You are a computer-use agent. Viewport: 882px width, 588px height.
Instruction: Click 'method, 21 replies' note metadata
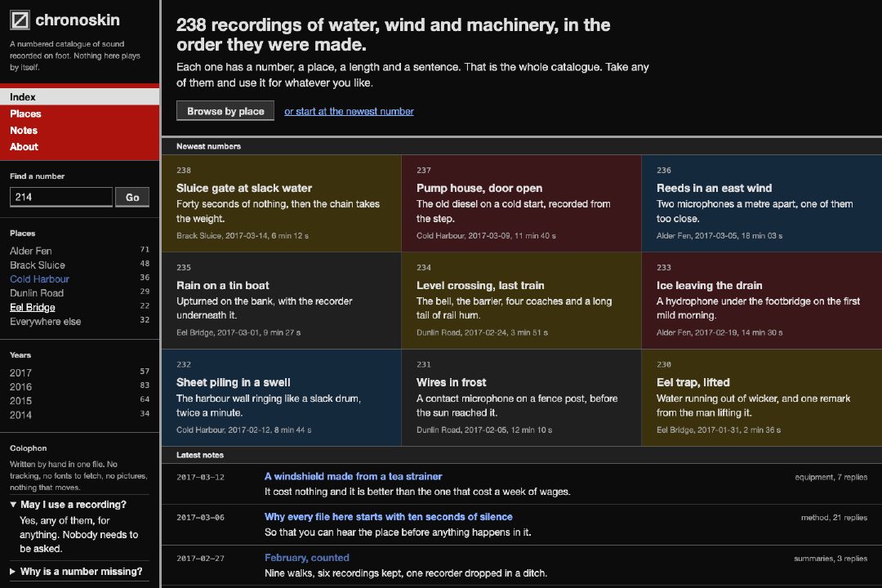(834, 518)
